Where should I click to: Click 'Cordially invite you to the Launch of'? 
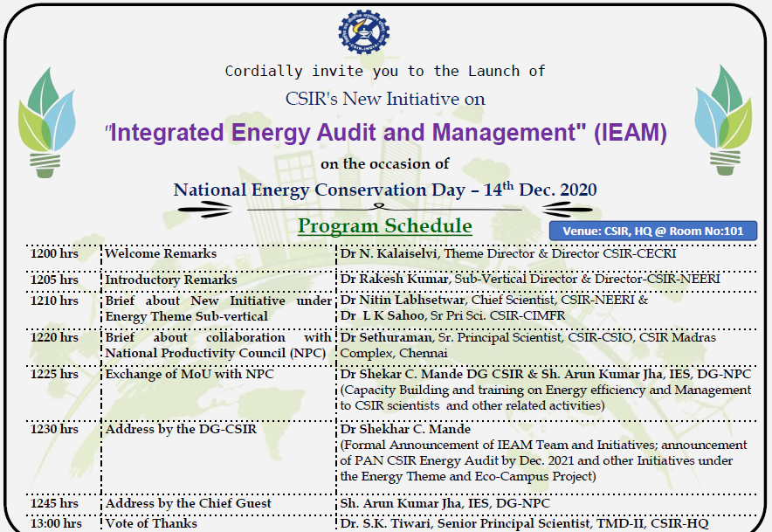385,72
